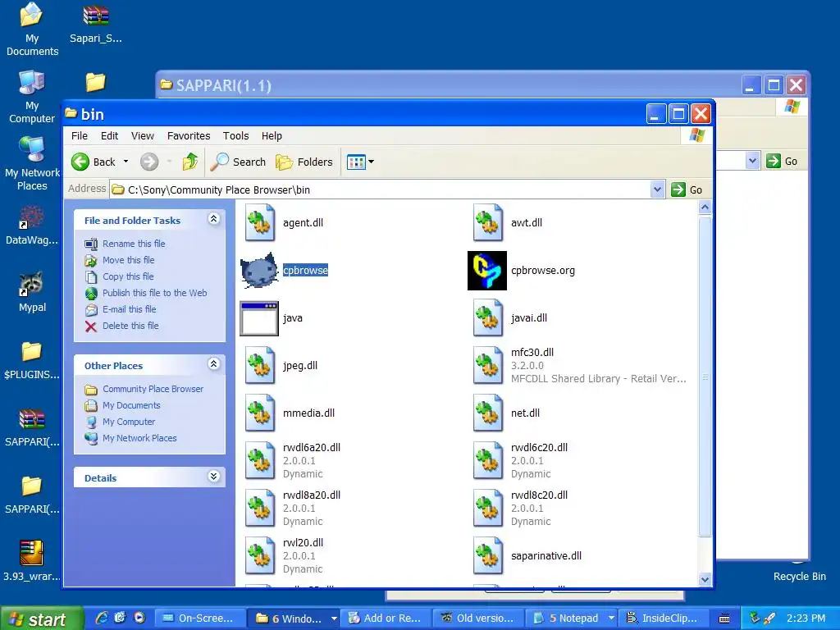
Task: Toggle the Folders pane
Action: click(x=304, y=162)
